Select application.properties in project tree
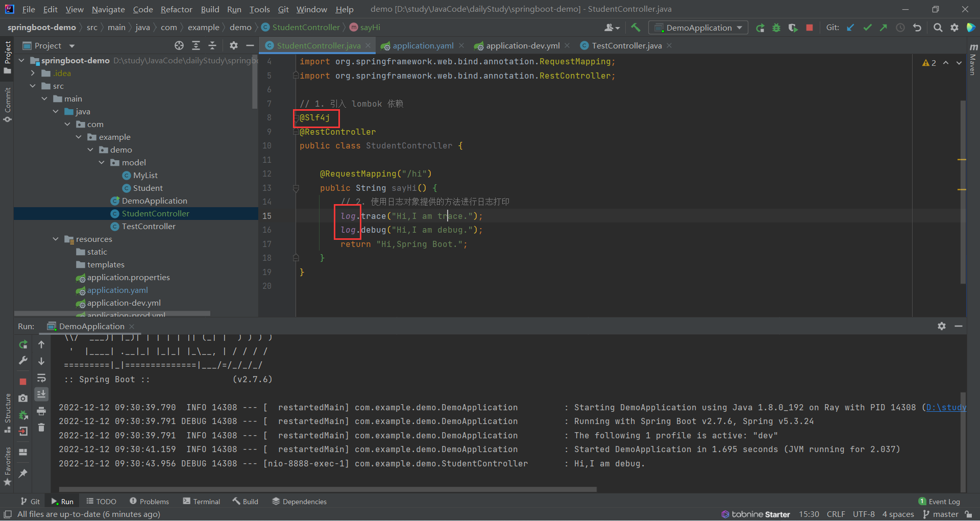 tap(128, 277)
